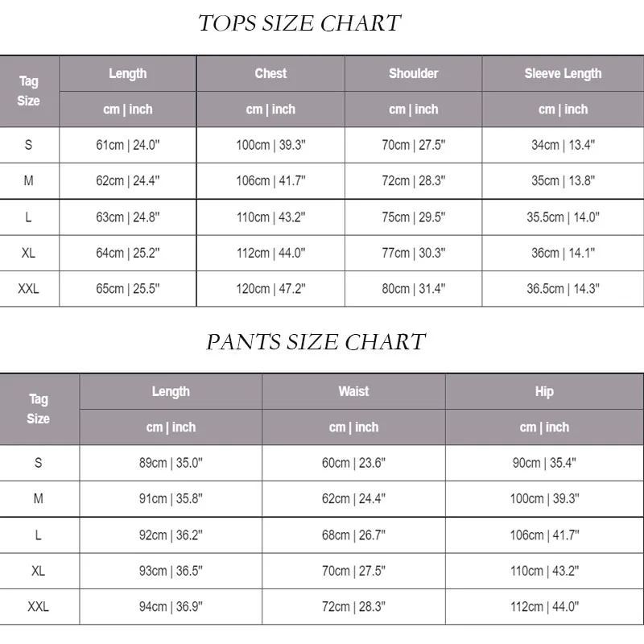Select the tops XXL size row label
644x644 pixels.
28,289
